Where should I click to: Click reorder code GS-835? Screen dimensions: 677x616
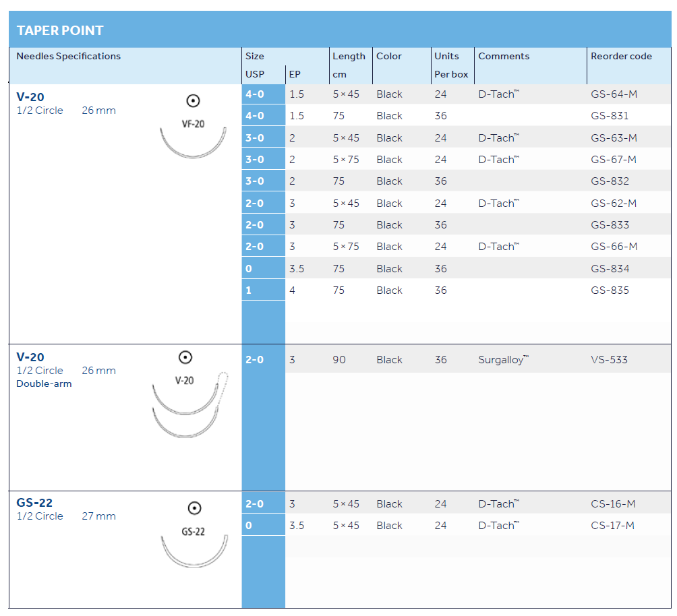(x=610, y=290)
